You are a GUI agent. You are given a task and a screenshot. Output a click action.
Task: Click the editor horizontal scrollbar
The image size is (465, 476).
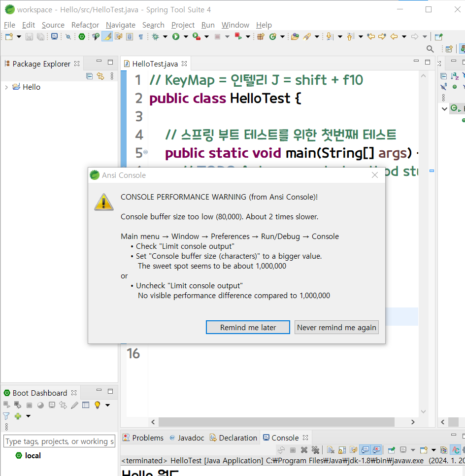[276, 422]
